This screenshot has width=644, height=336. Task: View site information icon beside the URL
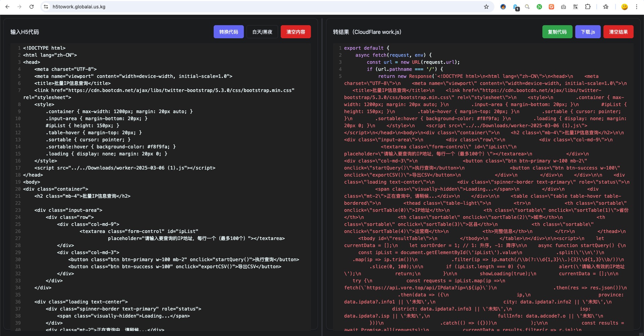tap(46, 7)
